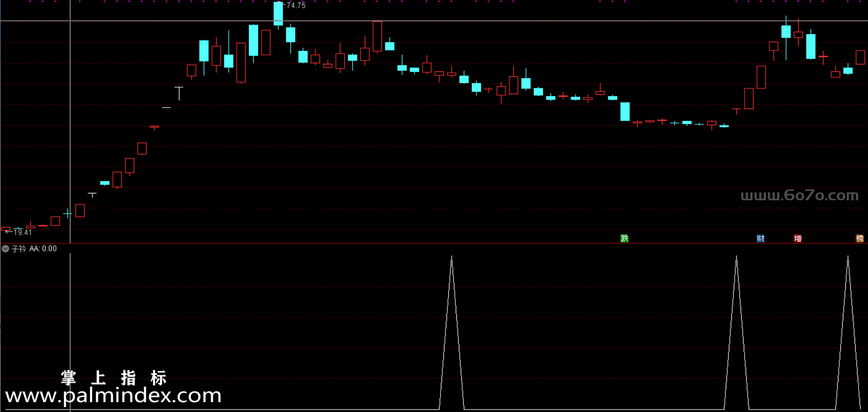Click the green 跌 event marker
Screen dimensions: 868x412
(x=625, y=238)
